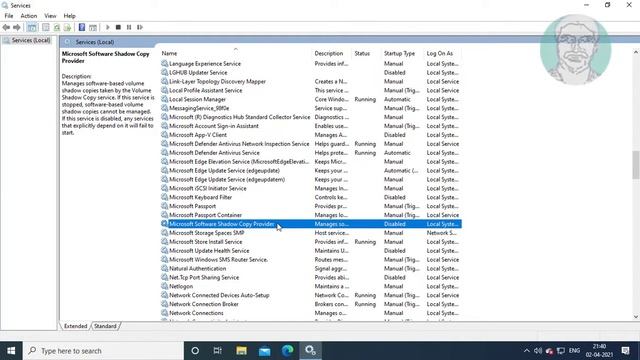This screenshot has width=640, height=360.
Task: Open File Explorer from the taskbar
Action: [x=241, y=351]
